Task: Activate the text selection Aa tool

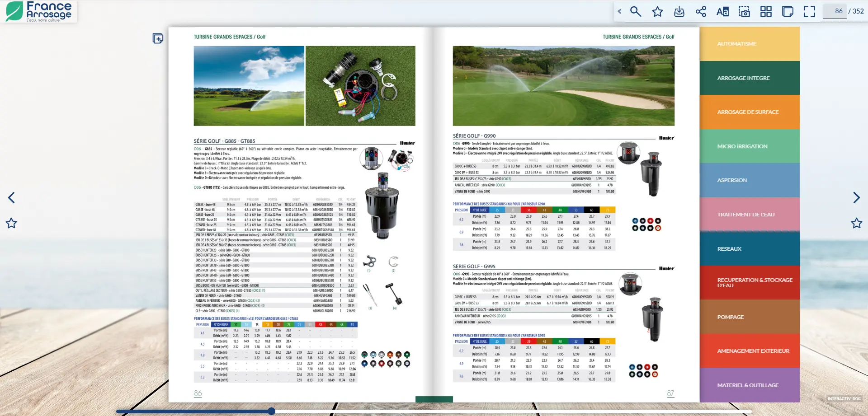Action: [722, 12]
